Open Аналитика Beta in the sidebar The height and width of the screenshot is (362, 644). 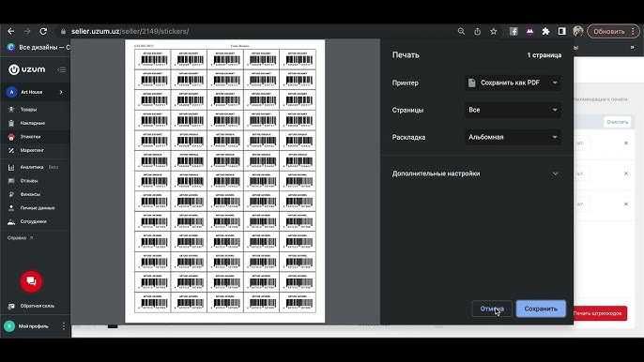pos(33,167)
